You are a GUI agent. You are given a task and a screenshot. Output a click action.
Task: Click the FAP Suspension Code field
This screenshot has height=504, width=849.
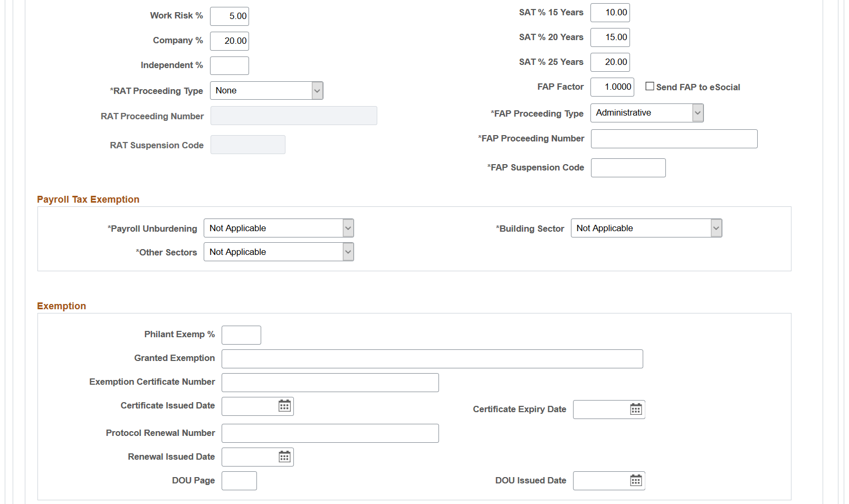628,168
